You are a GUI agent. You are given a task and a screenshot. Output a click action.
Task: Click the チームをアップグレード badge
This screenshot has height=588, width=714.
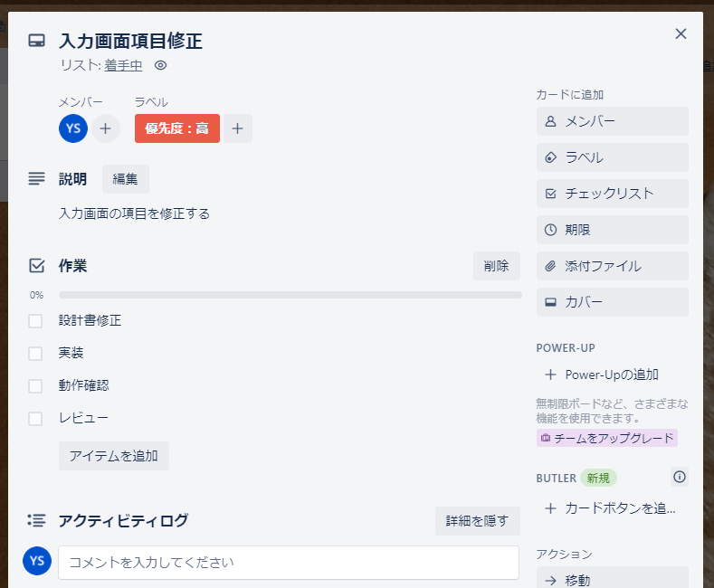coord(607,438)
